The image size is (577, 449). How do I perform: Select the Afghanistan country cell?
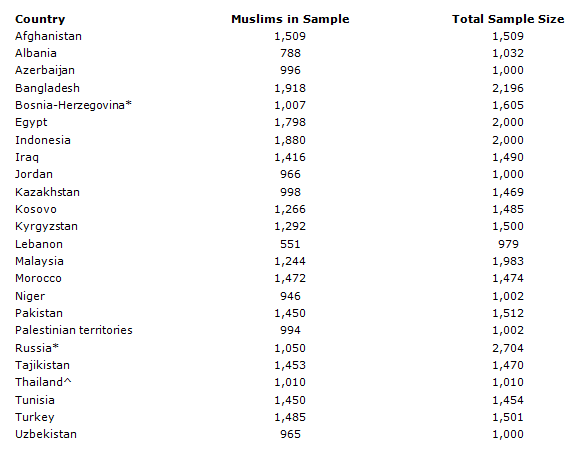pyautogui.click(x=48, y=36)
